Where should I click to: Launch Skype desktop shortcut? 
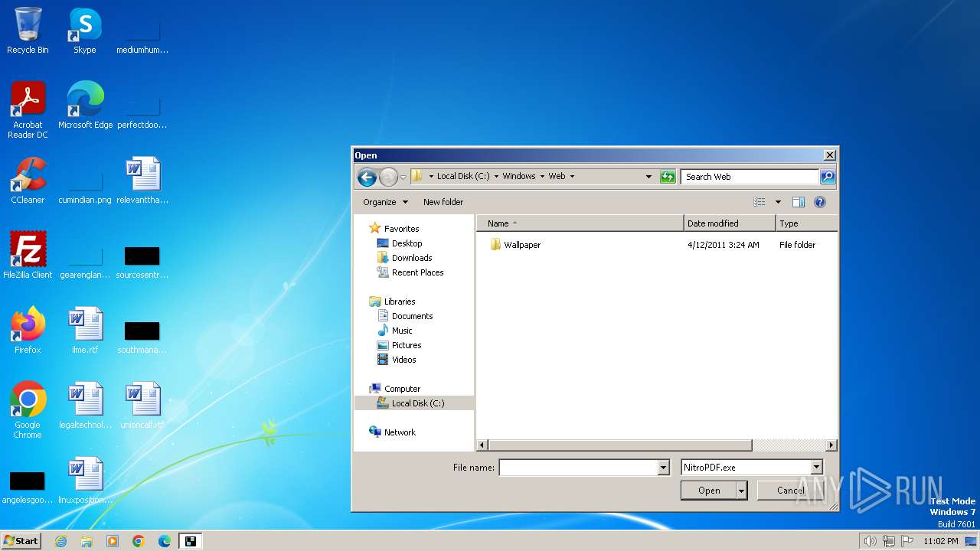85,31
